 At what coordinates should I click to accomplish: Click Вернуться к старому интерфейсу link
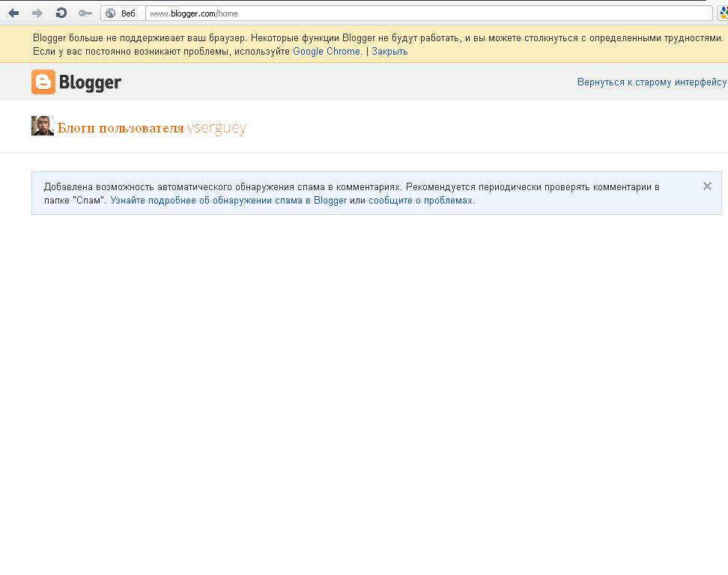pyautogui.click(x=652, y=82)
